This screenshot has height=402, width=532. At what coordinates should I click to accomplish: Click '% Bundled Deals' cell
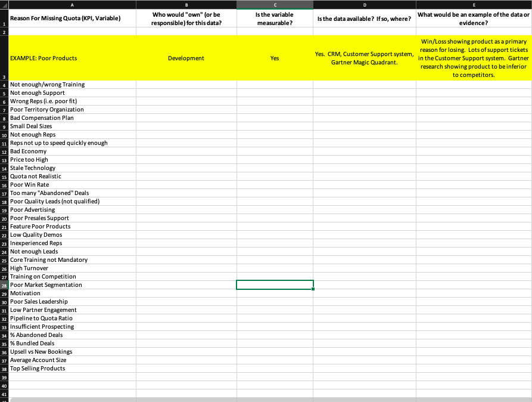coord(72,343)
